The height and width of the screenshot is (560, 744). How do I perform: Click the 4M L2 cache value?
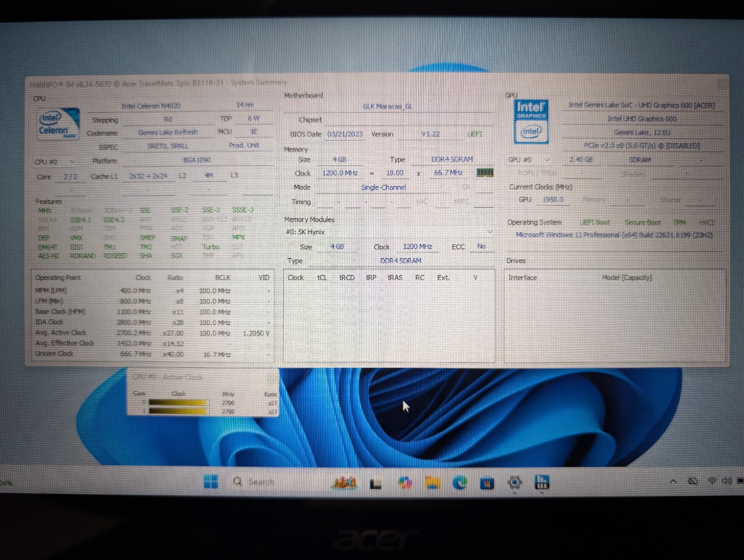click(x=209, y=175)
